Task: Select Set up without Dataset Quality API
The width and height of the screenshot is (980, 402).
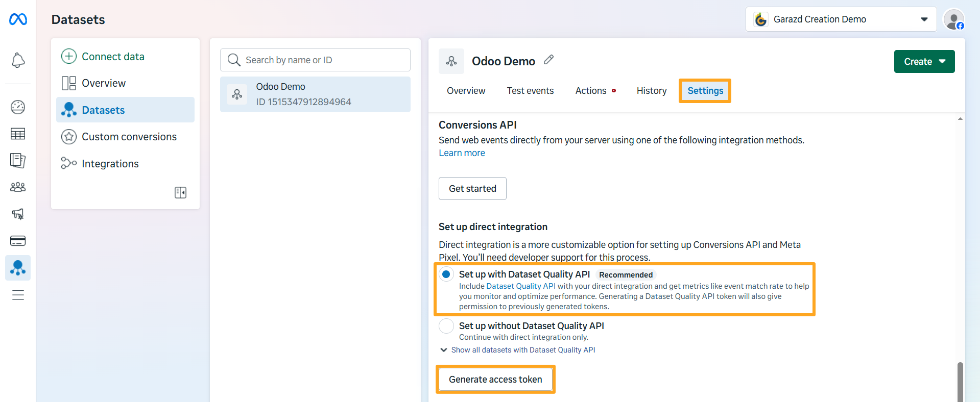Action: (x=446, y=326)
